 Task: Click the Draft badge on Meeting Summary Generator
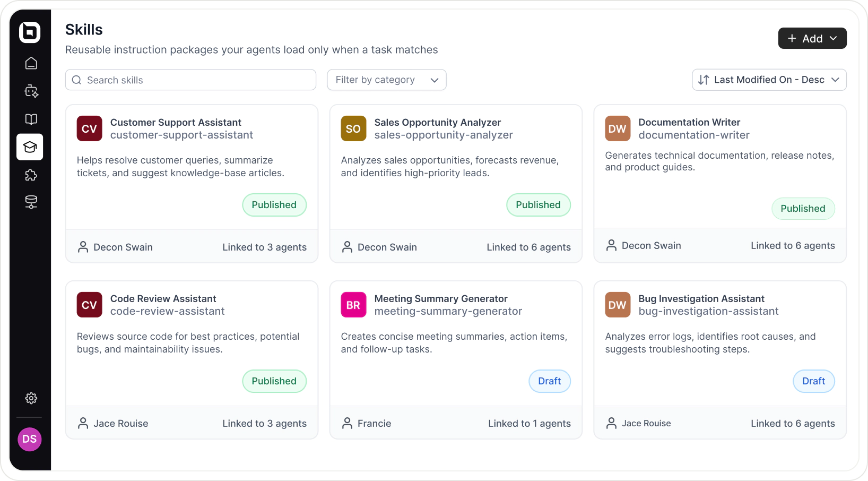pyautogui.click(x=550, y=381)
